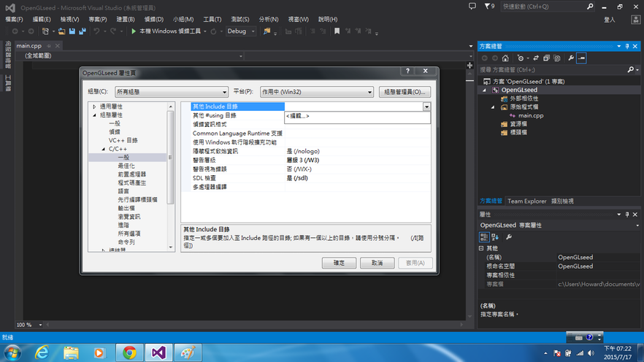Open the Configuration combo box showing 所有組態

(172, 92)
